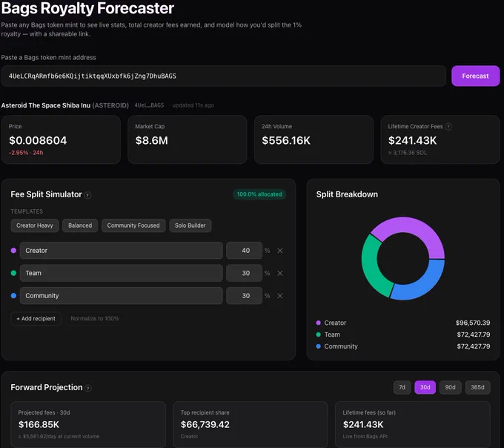
Task: Edit the Team recipient name field
Action: coord(121,273)
